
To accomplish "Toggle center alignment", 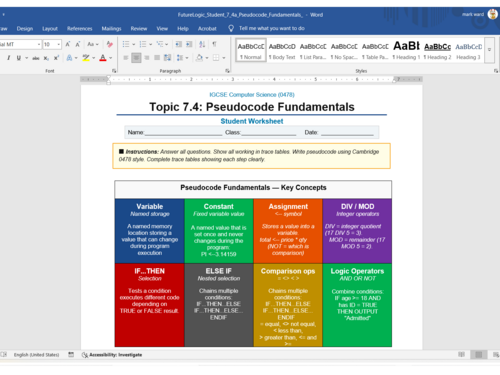I will click(x=136, y=58).
